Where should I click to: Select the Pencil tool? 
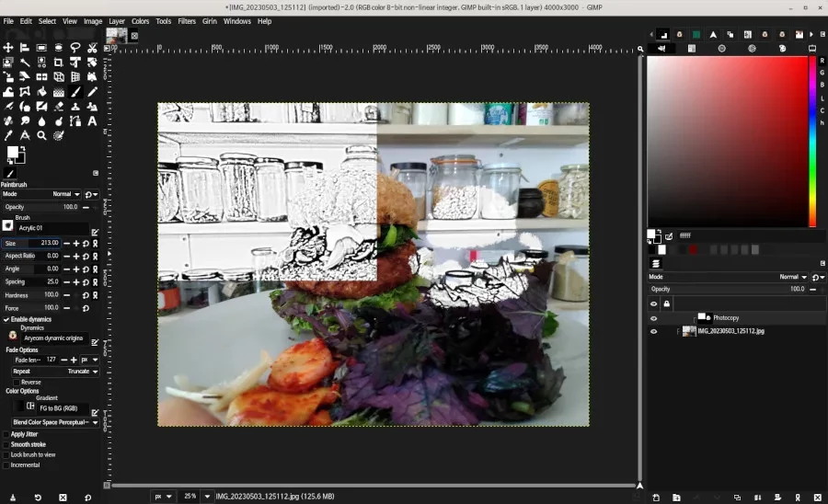pos(92,92)
